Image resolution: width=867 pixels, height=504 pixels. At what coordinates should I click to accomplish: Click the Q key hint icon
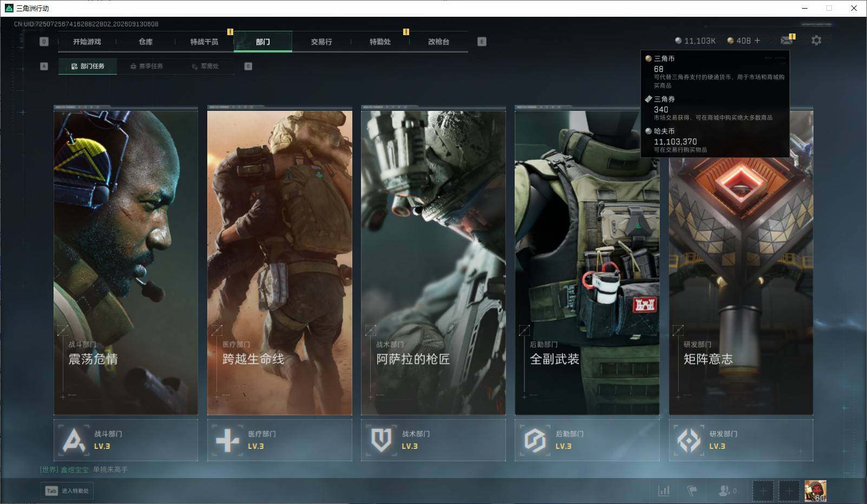[x=44, y=42]
